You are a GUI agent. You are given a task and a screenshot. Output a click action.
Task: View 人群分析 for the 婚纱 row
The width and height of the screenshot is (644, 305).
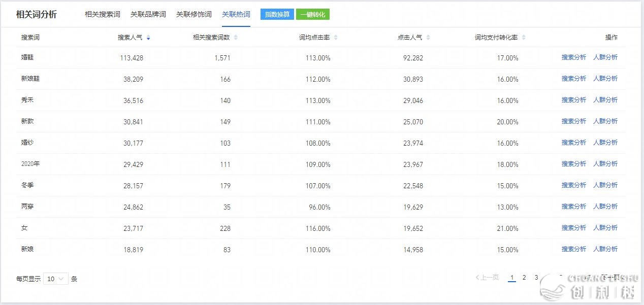(x=605, y=143)
